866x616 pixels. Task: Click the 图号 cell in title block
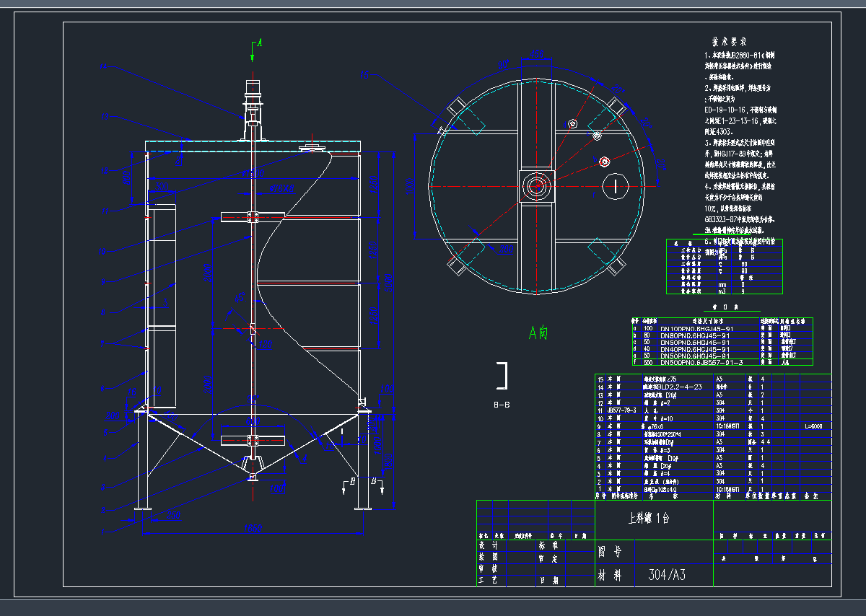pyautogui.click(x=611, y=552)
